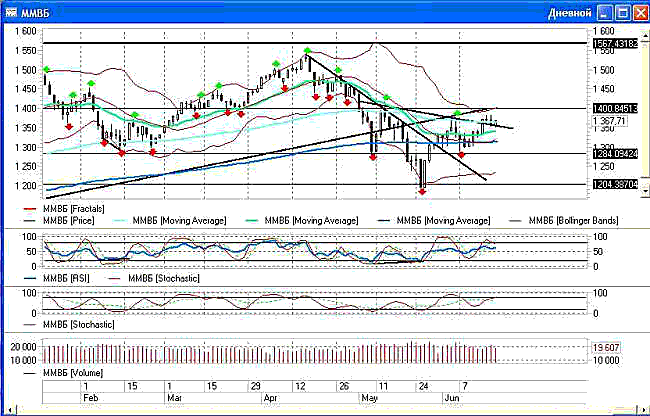This screenshot has height=416, width=650.
Task: Click the green fractal marker at the chart's highest peak
Action: point(307,51)
